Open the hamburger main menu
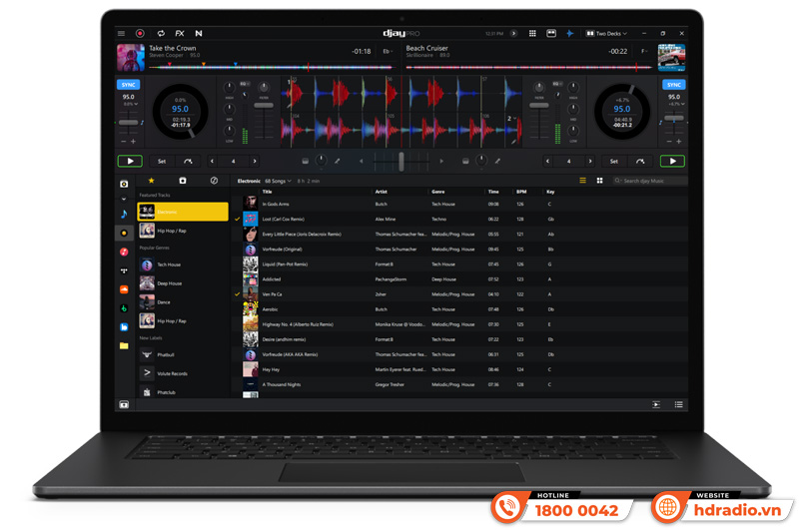The image size is (799, 532). 121,34
